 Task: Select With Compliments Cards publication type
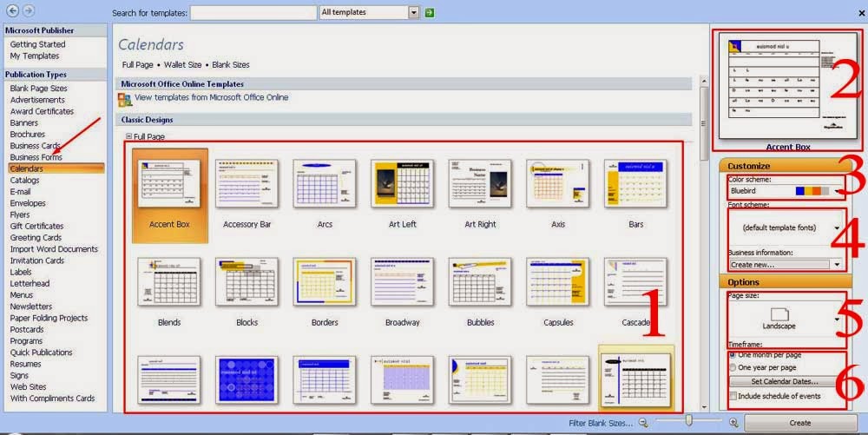coord(53,399)
